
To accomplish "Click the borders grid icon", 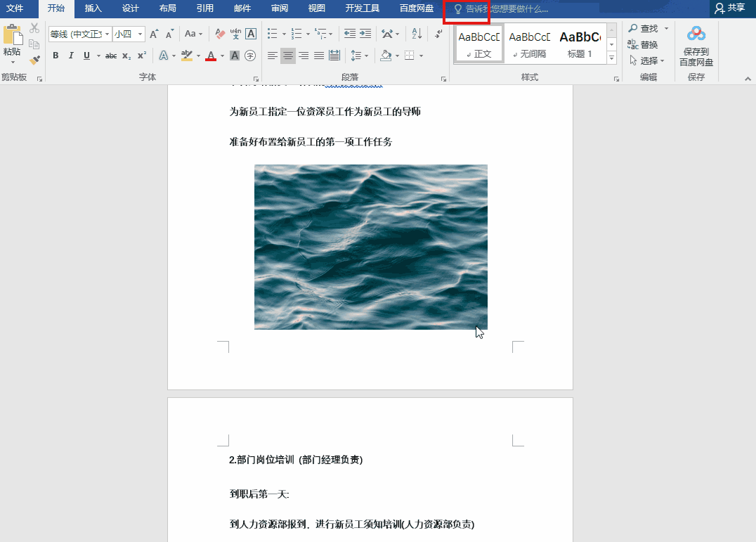I will (410, 56).
